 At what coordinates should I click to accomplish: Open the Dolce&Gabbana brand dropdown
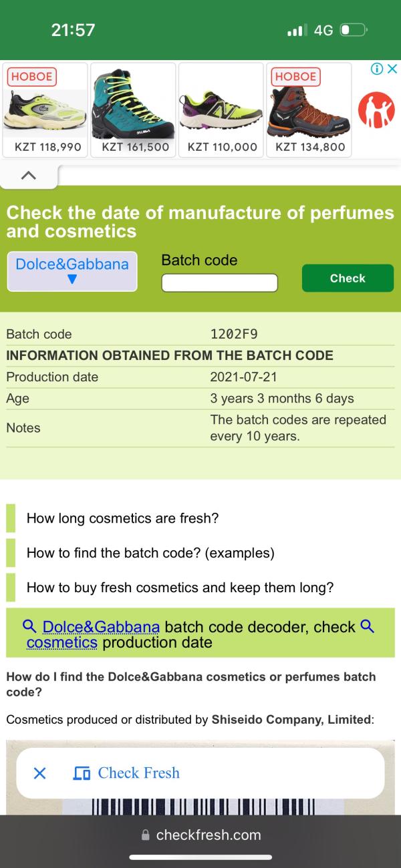72,271
